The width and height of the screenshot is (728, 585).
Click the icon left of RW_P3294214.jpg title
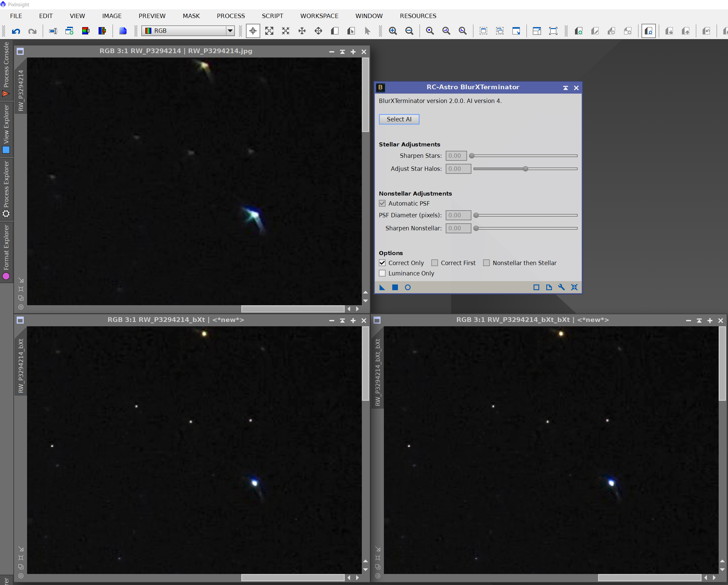click(20, 51)
